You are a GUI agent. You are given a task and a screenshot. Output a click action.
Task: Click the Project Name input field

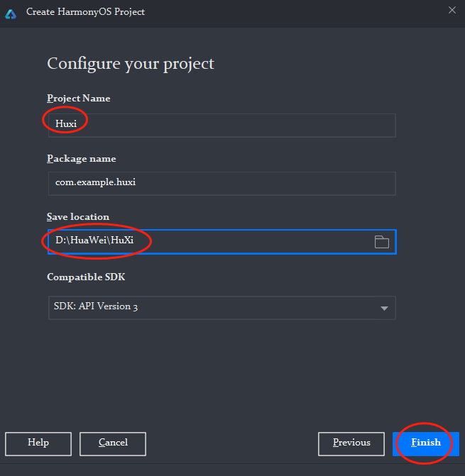[222, 126]
